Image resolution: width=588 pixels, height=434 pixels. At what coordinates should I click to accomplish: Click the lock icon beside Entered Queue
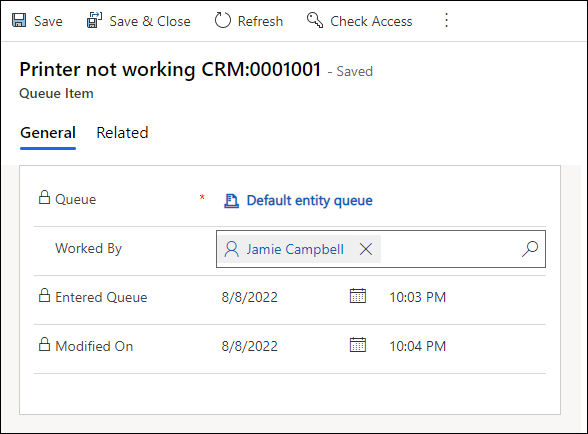point(44,295)
